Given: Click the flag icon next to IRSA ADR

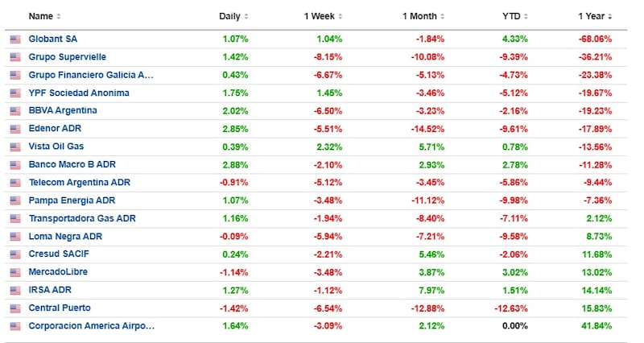Looking at the screenshot, I should click(15, 290).
